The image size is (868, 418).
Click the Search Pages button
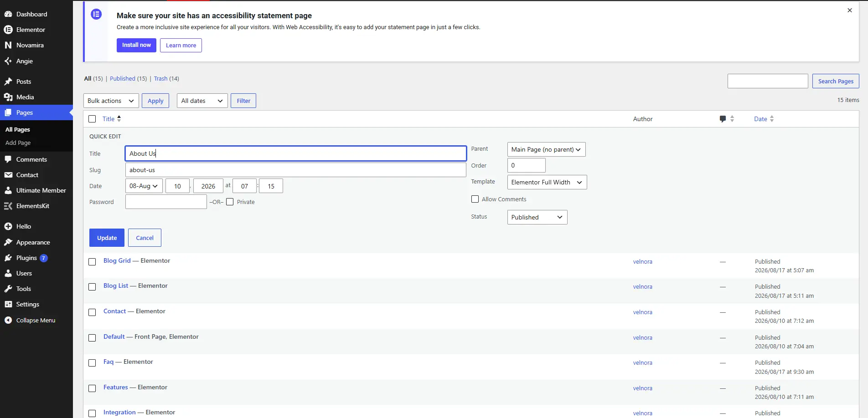(x=836, y=81)
